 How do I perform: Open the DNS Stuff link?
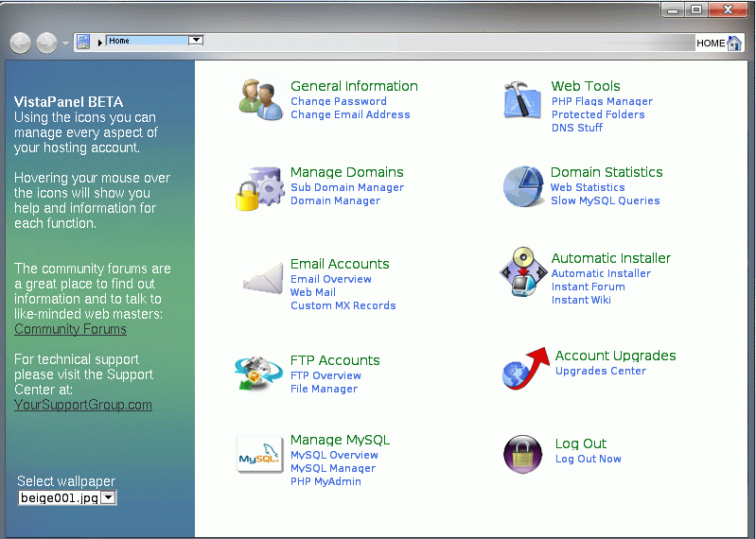tap(577, 128)
